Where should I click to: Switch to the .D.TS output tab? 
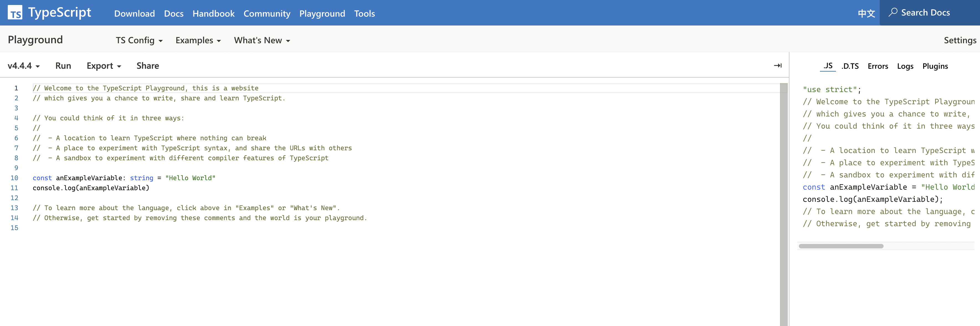pyautogui.click(x=850, y=66)
